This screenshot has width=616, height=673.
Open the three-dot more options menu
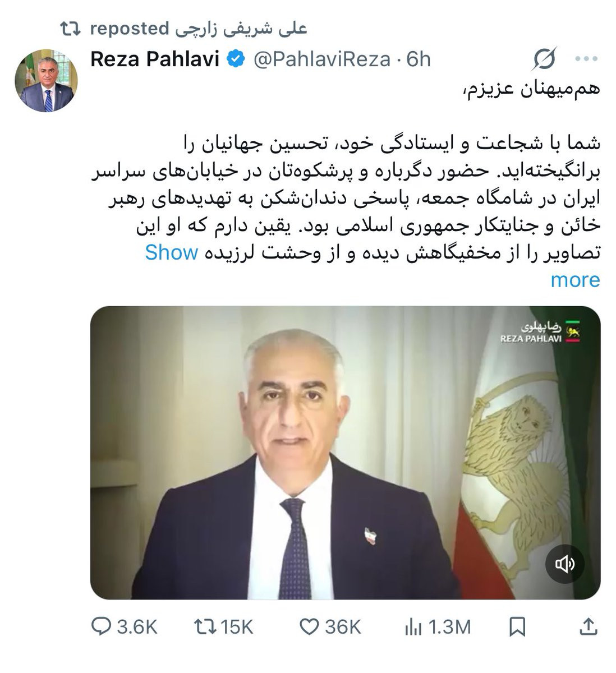click(x=587, y=59)
